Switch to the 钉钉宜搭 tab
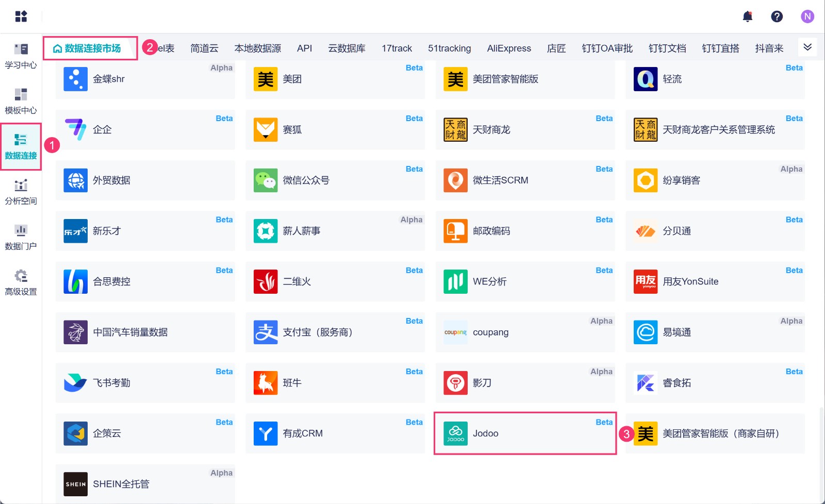 pos(720,48)
